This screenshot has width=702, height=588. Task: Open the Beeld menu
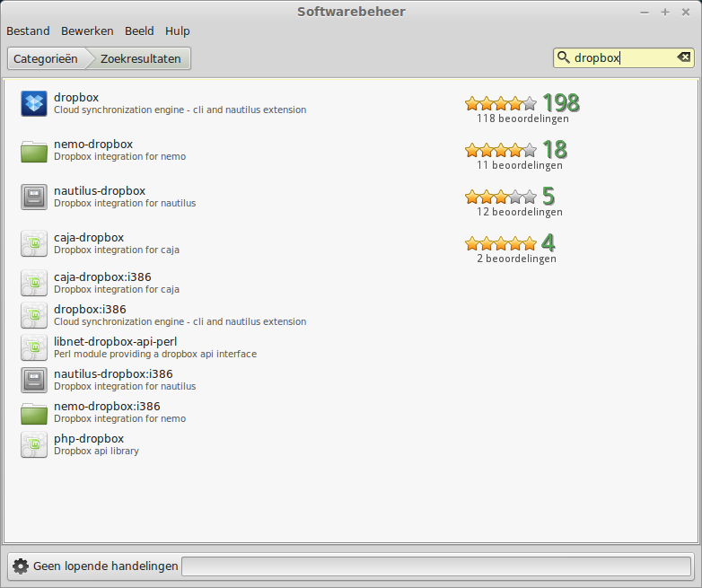(x=139, y=31)
